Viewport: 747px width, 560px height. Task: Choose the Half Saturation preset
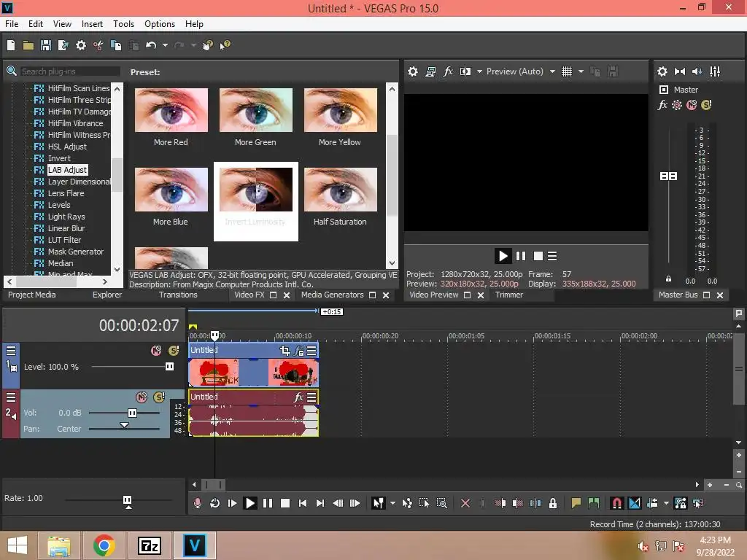coord(340,190)
